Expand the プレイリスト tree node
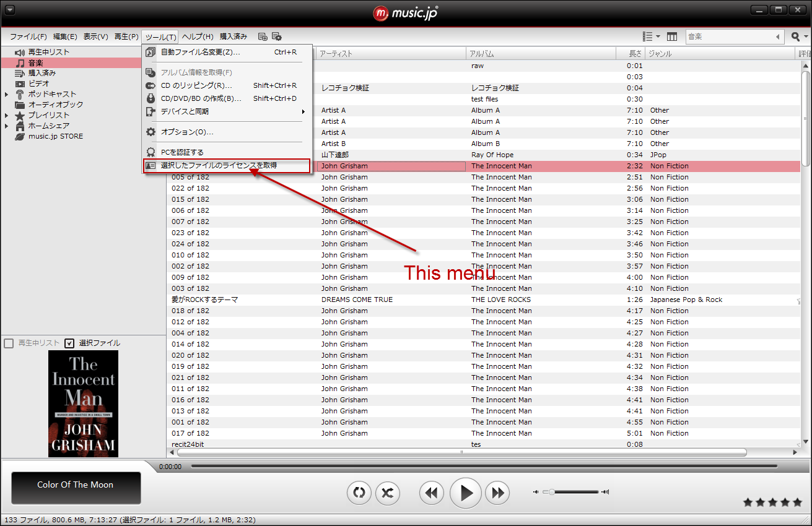The height and width of the screenshot is (526, 812). [6, 115]
